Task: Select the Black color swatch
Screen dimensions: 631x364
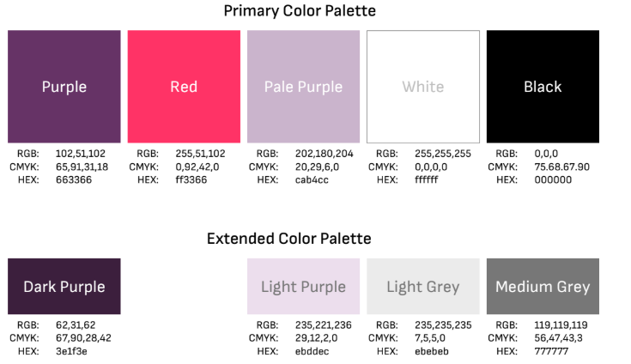Action: tap(543, 87)
